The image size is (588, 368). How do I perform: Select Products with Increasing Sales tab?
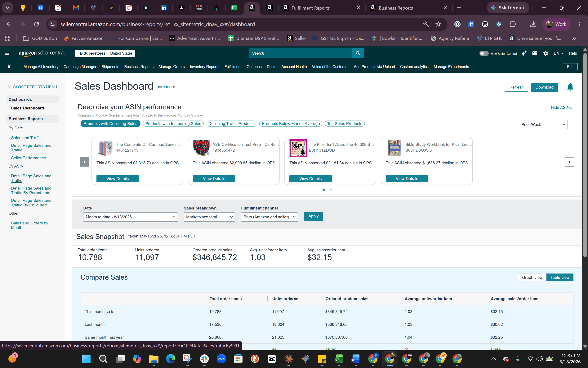pyautogui.click(x=173, y=124)
